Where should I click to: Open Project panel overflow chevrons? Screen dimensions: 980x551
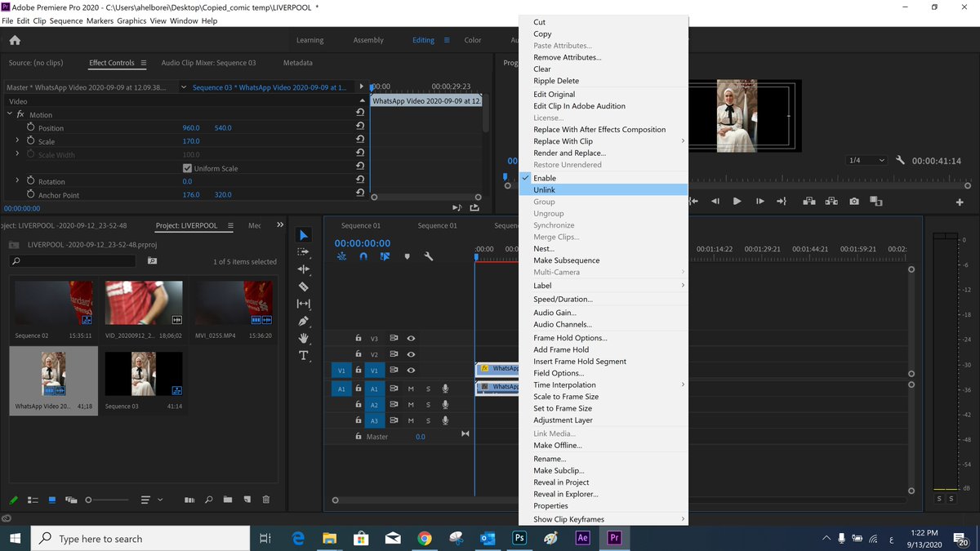pyautogui.click(x=280, y=224)
